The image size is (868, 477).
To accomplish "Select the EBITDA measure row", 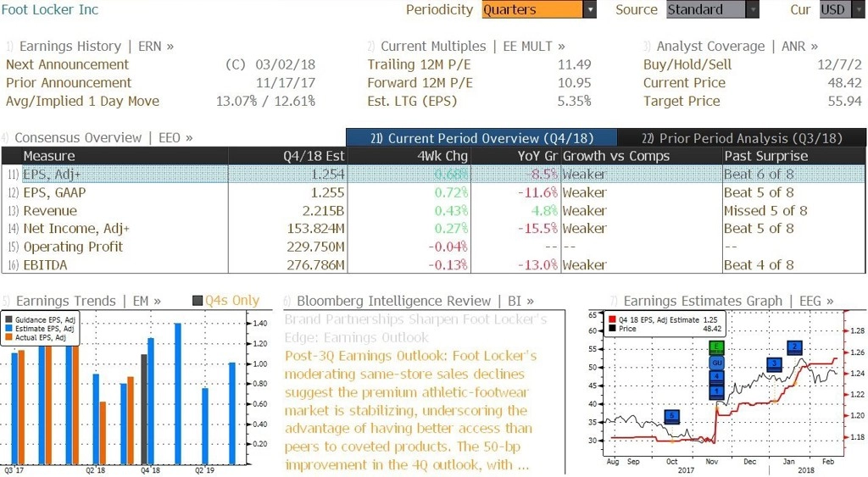I will click(433, 265).
